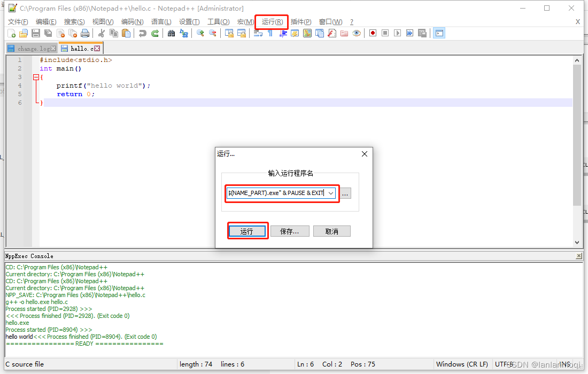Click the browse ellipsis next to program name

(x=345, y=193)
